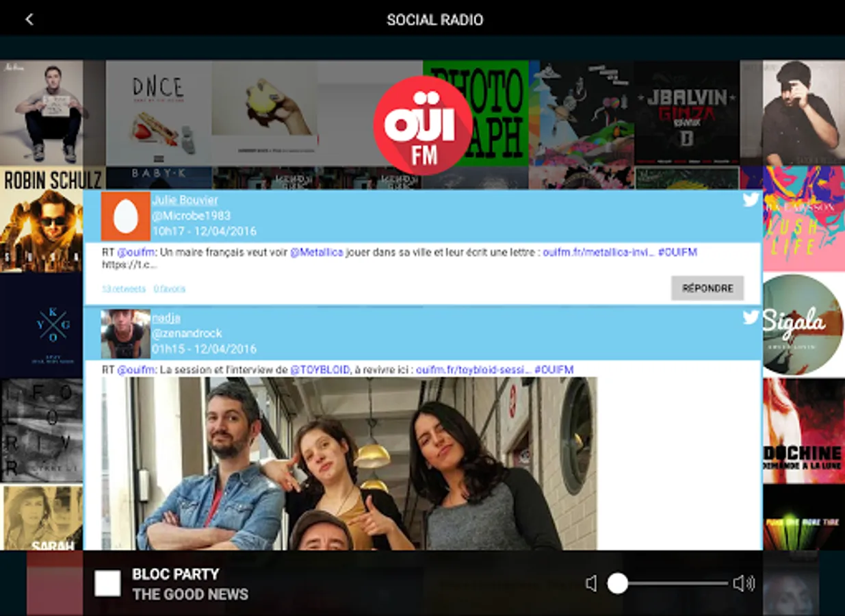Click now-playing red album art
Screen dimensions: 845x616
(x=55, y=583)
